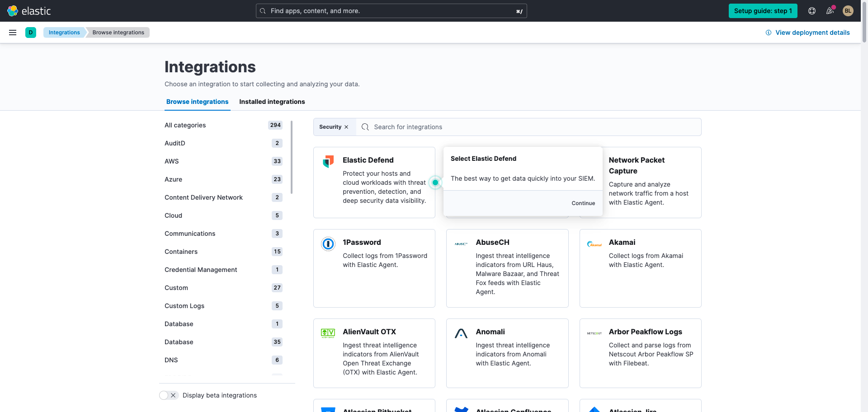Click the green D space avatar
The width and height of the screenshot is (868, 412).
tap(31, 33)
